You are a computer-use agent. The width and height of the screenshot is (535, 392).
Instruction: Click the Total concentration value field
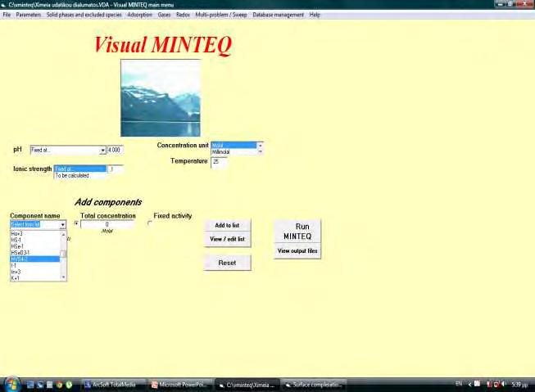click(107, 224)
